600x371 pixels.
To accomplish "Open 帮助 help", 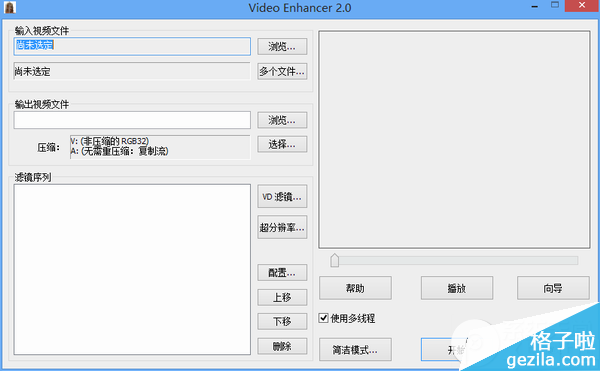I will click(355, 288).
